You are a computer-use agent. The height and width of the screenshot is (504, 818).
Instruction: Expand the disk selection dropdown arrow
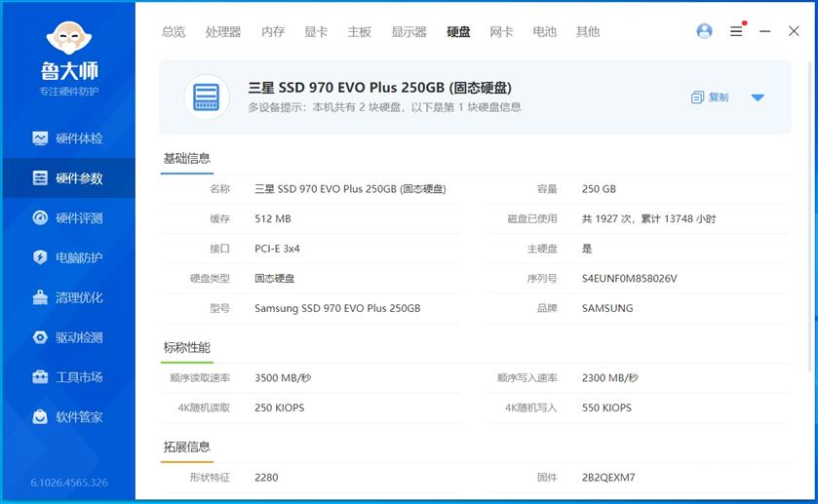click(x=758, y=97)
